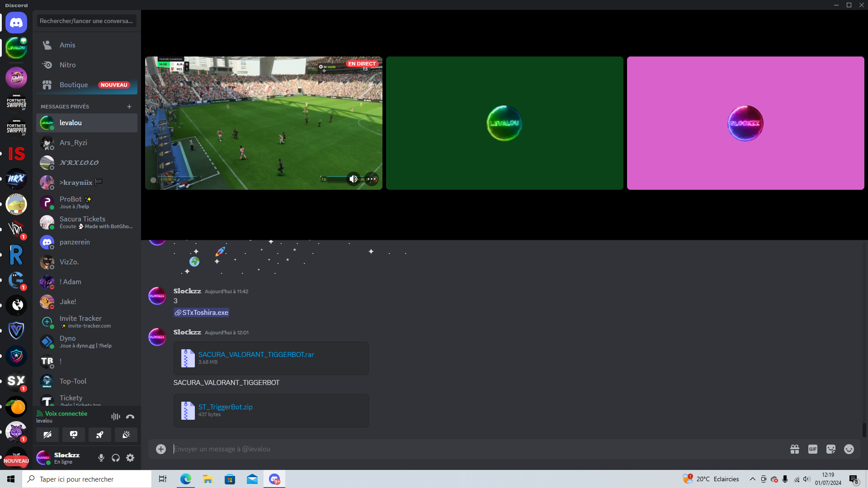Open LEVALOU server icon in sidebar
This screenshot has height=488, width=868.
[x=16, y=48]
